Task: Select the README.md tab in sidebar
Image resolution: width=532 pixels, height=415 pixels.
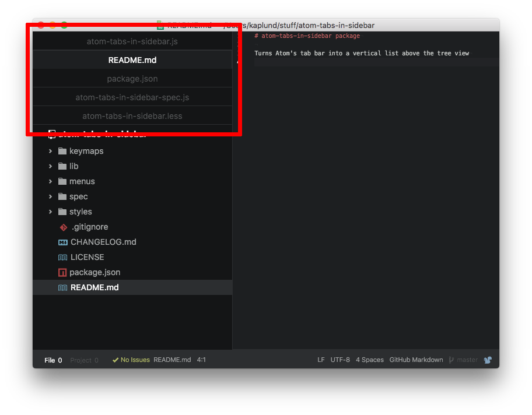Action: (x=132, y=60)
